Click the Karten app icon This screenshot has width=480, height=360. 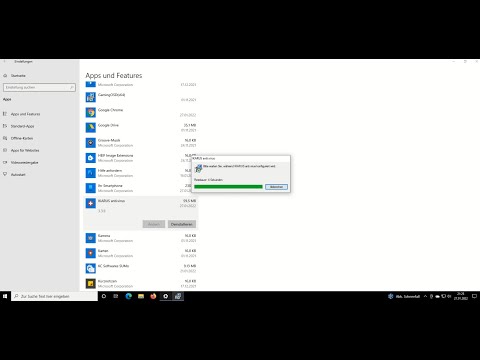click(x=91, y=253)
